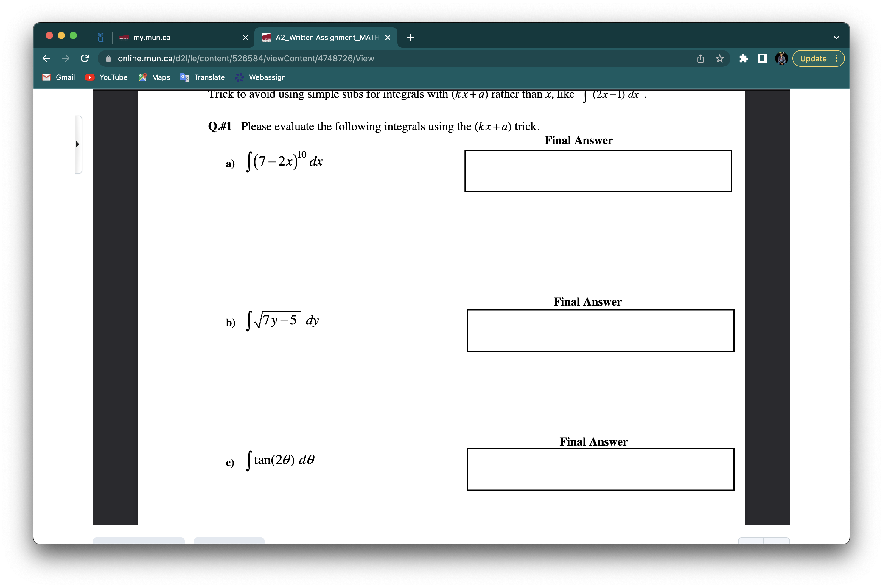Open the YouTube bookmark
883x588 pixels.
coord(106,77)
